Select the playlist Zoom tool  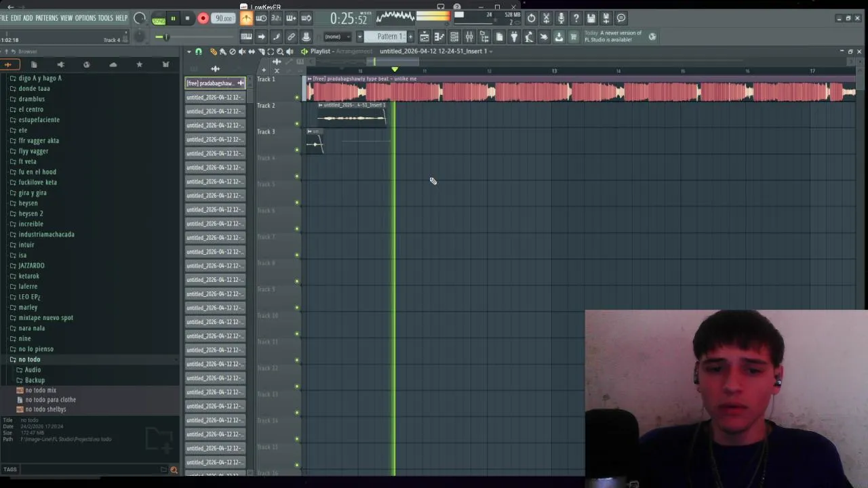pyautogui.click(x=280, y=52)
